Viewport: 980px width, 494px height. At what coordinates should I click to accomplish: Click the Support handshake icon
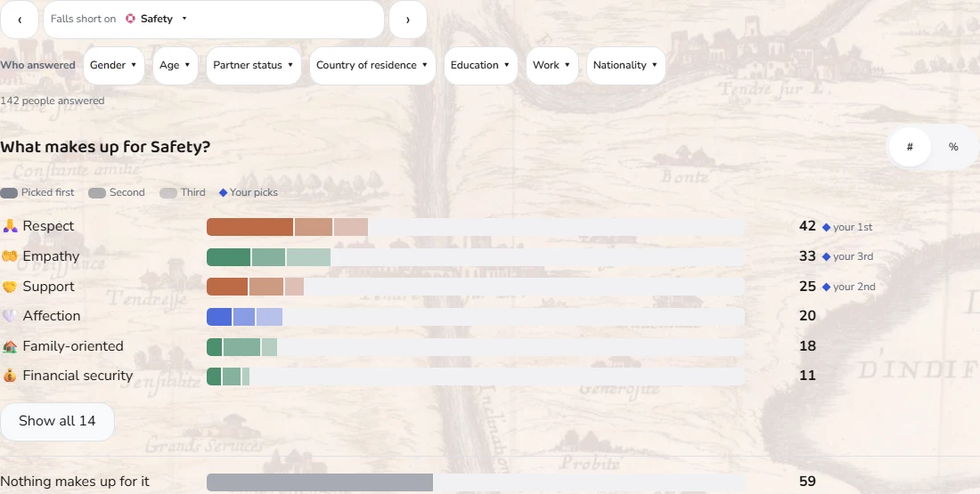tap(10, 287)
